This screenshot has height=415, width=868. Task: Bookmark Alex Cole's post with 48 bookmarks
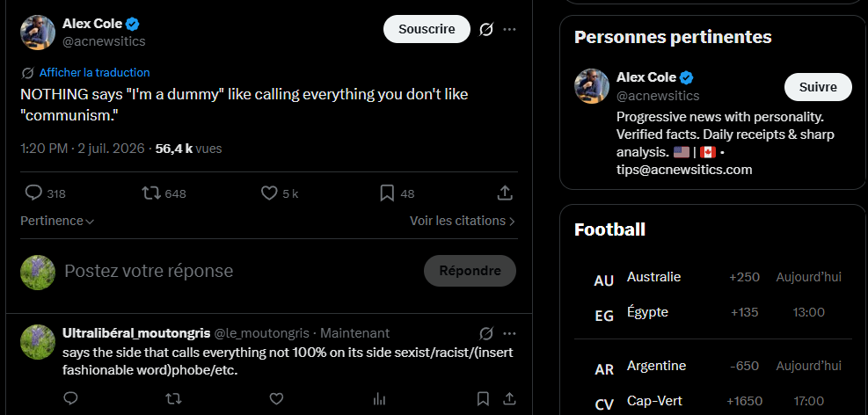[x=397, y=193]
